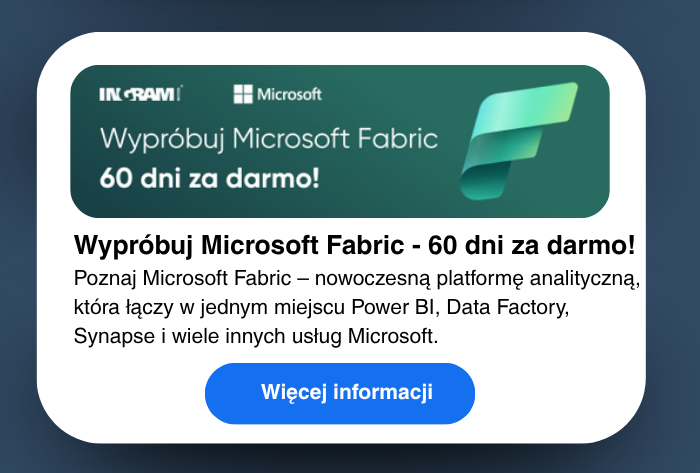This screenshot has height=473, width=700.
Task: Click the Microsoft four-square logo
Action: [x=242, y=94]
